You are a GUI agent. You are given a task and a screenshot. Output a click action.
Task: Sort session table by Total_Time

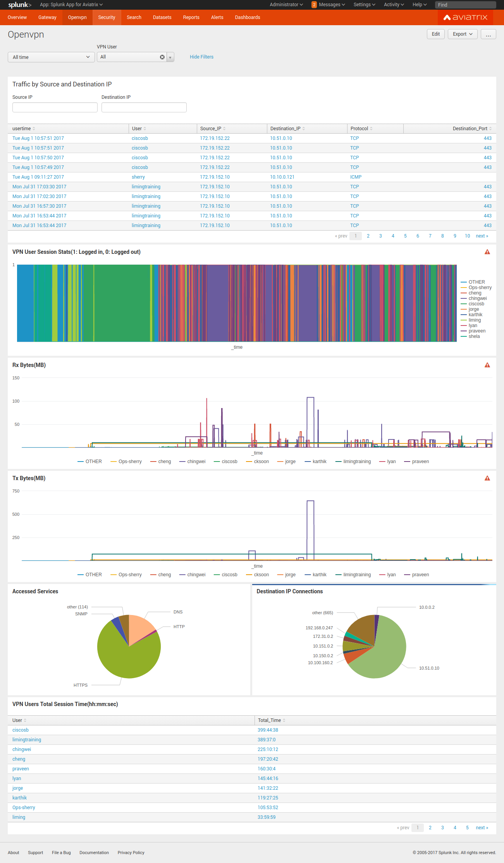pos(272,720)
